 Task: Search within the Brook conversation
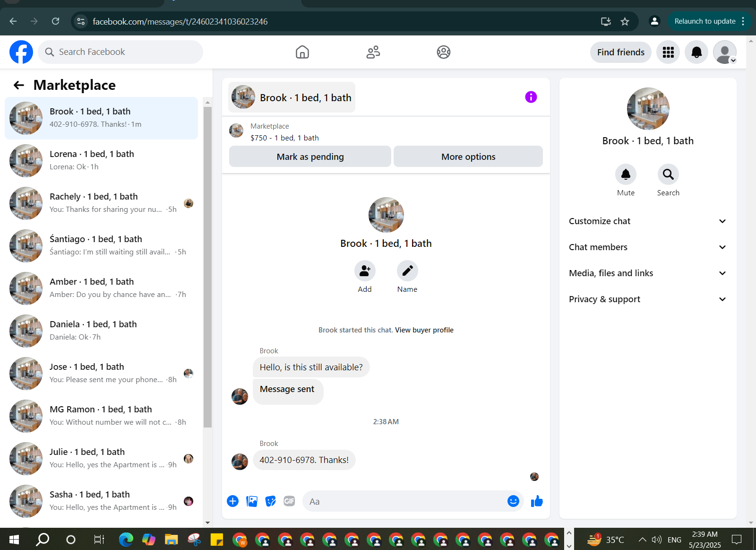coord(668,175)
